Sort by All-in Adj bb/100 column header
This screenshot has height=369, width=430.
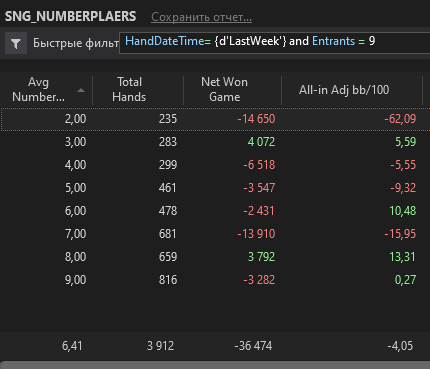[344, 90]
